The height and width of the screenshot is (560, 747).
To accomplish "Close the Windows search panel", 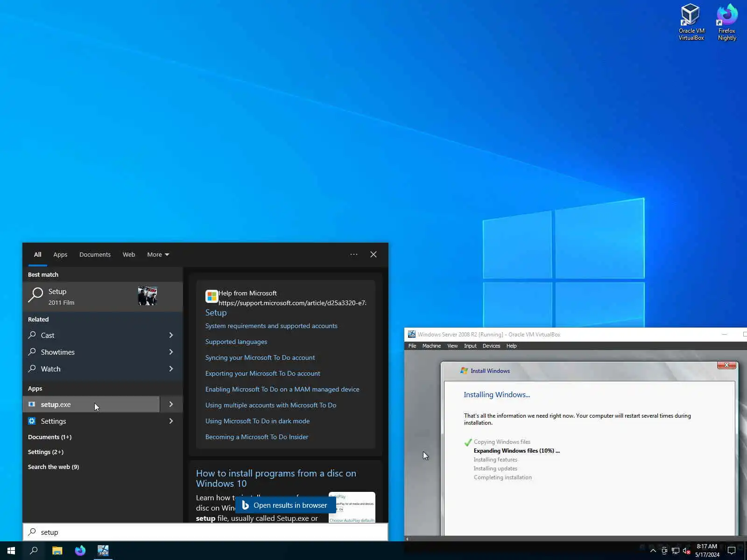I will click(373, 254).
